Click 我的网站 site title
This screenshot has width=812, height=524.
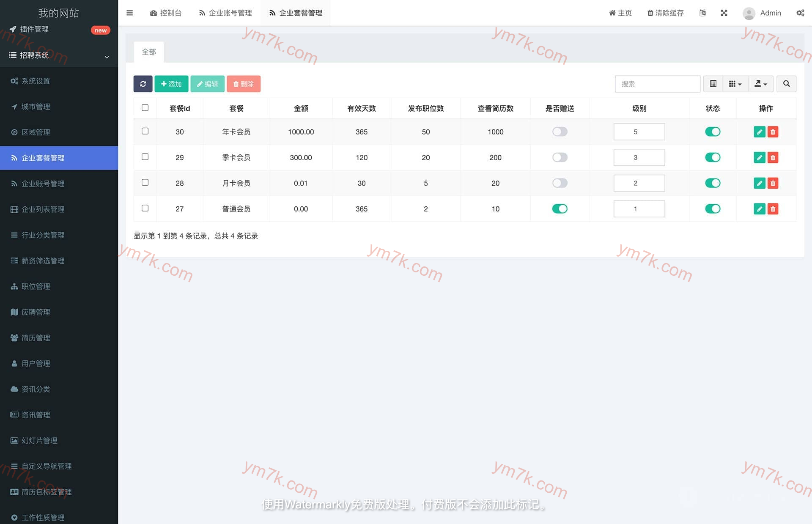[59, 13]
